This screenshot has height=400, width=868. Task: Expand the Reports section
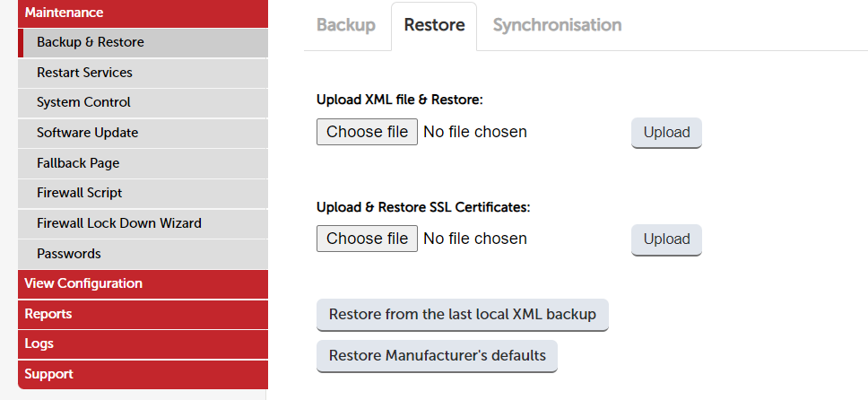point(143,315)
